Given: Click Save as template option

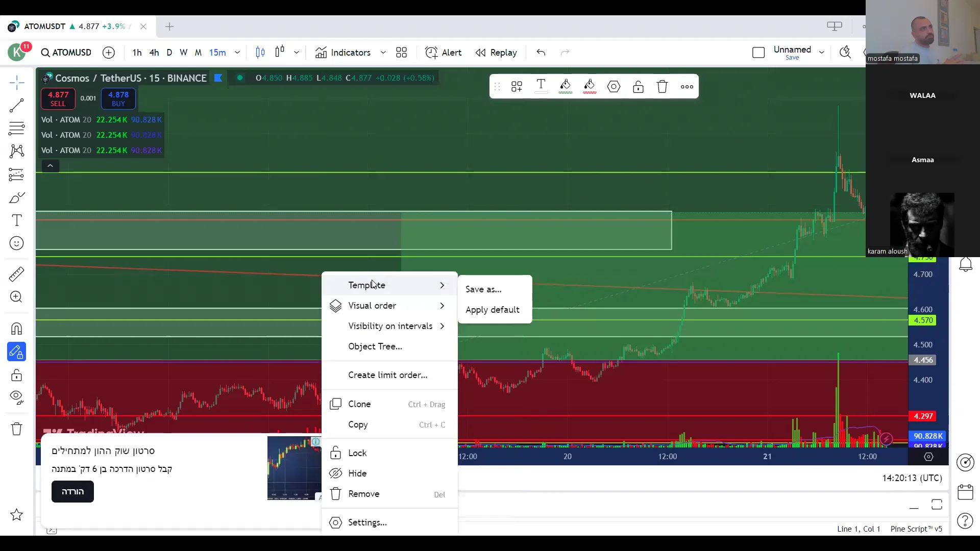Looking at the screenshot, I should (x=495, y=289).
